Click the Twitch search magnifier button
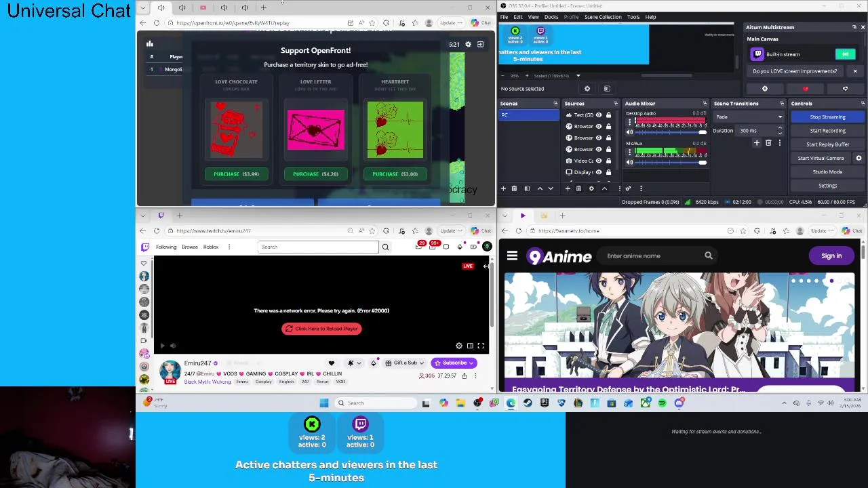This screenshot has height=488, width=868. point(385,247)
